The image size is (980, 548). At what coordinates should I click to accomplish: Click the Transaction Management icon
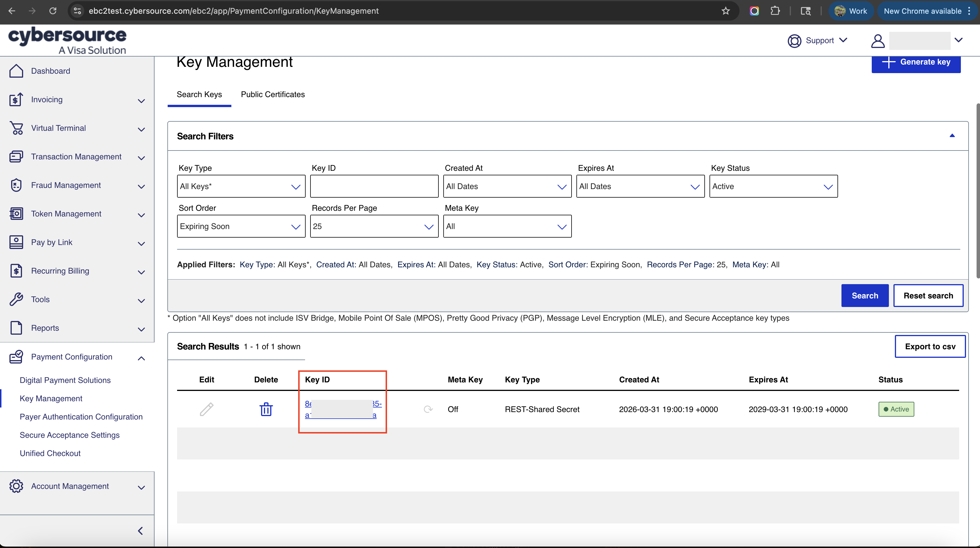16,157
